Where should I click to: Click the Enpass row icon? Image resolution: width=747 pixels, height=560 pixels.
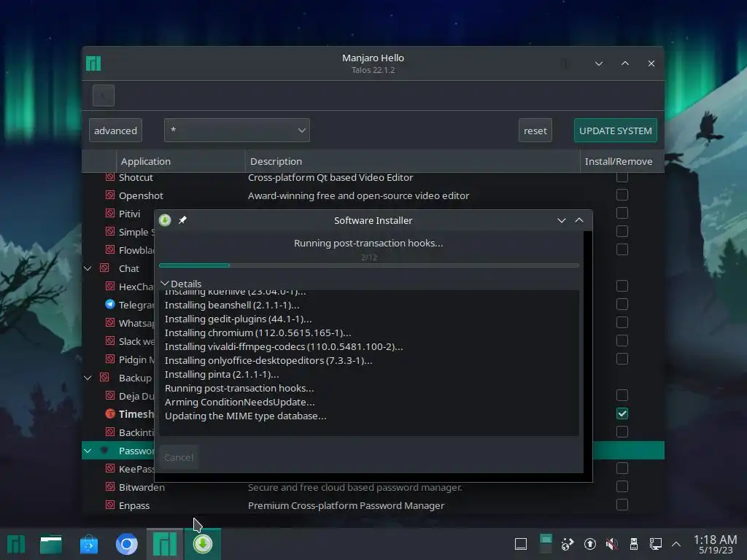110,505
